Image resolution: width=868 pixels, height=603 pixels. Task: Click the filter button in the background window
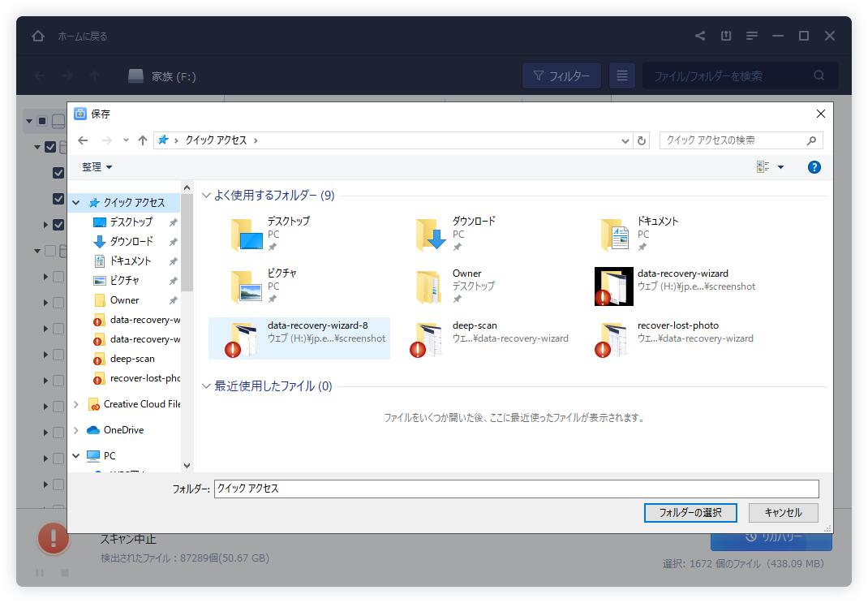(561, 75)
